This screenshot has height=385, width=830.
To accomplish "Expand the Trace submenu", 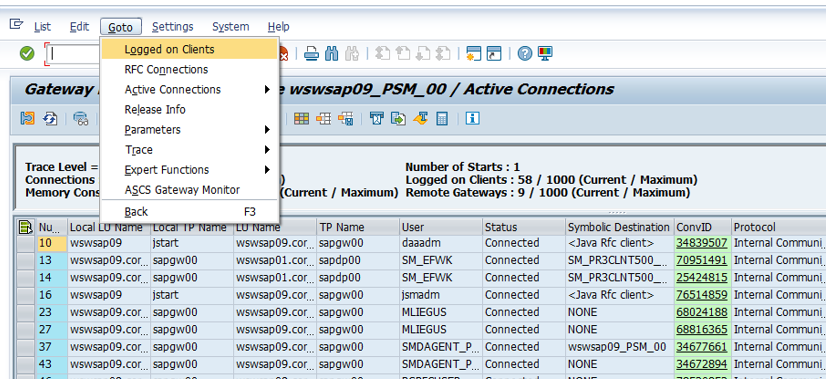I will (190, 150).
